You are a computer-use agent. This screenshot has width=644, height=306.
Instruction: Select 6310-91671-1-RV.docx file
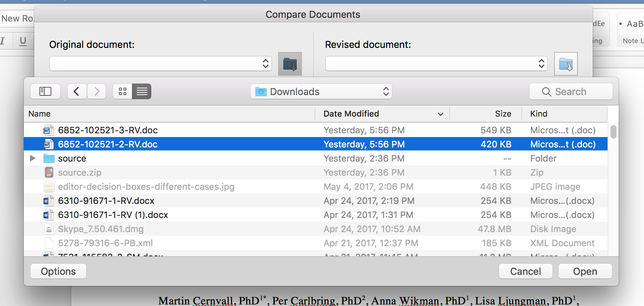[x=316, y=201]
